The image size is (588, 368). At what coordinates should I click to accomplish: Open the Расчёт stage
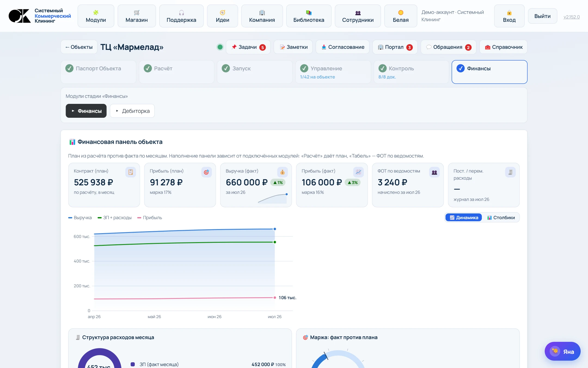pos(176,72)
